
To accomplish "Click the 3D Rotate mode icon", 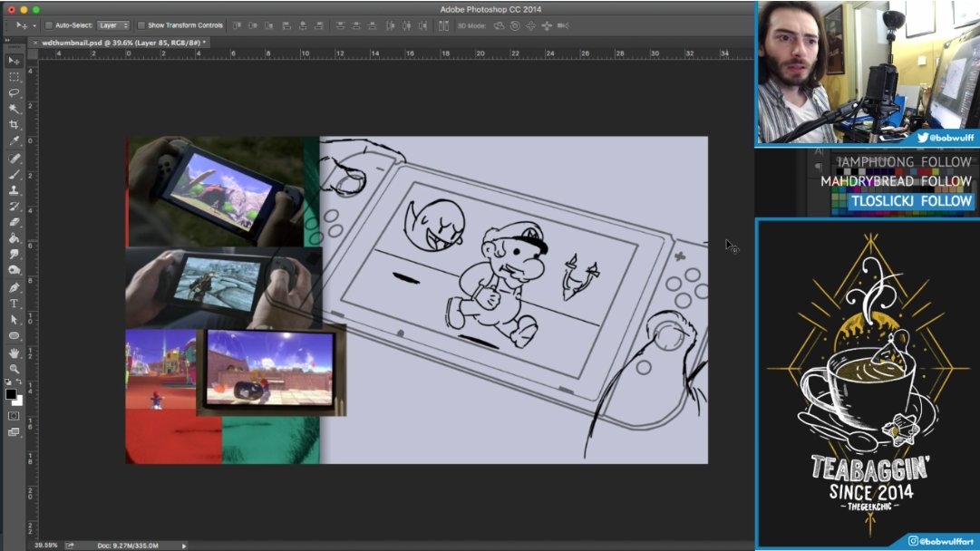I will (499, 25).
